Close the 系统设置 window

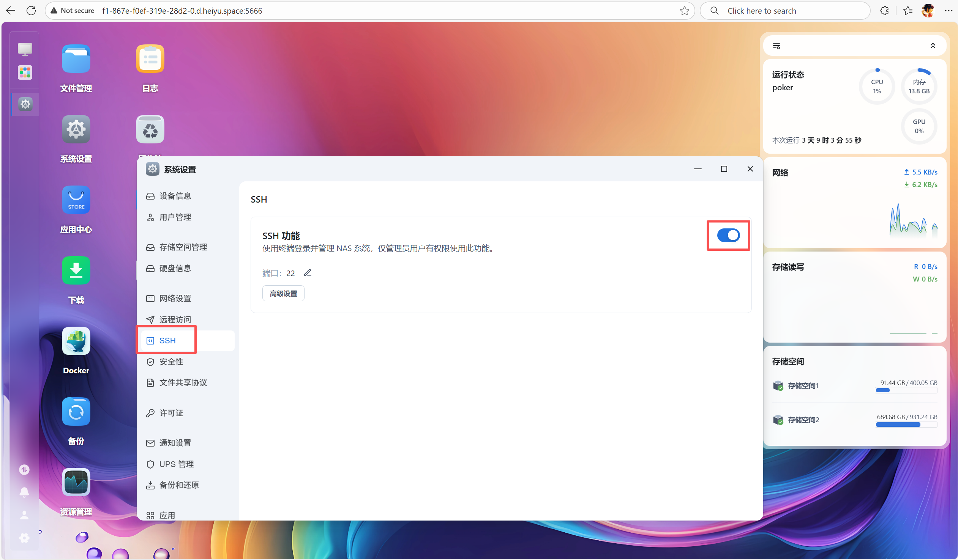pos(750,169)
